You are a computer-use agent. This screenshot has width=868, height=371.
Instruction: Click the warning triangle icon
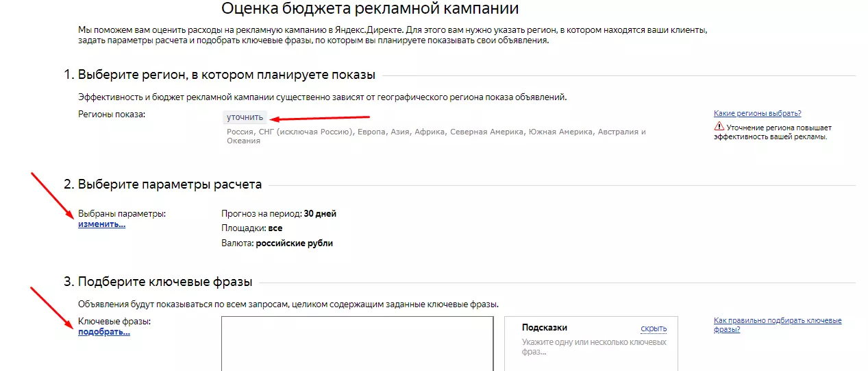click(719, 127)
